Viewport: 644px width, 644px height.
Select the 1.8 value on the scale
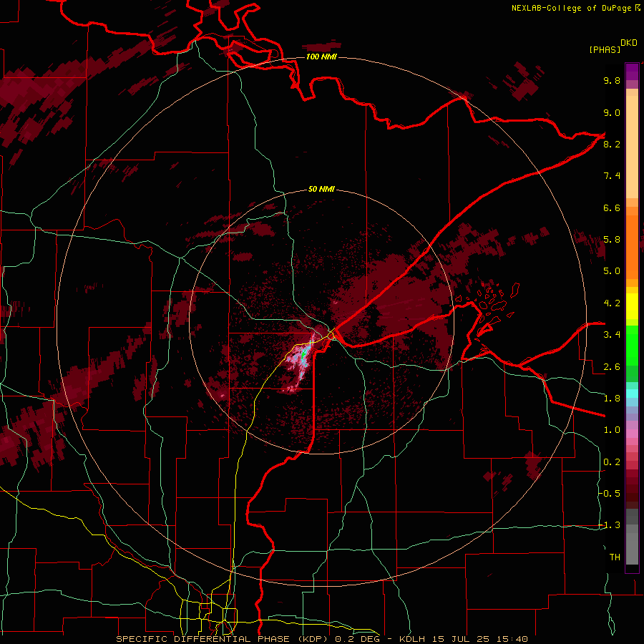612,399
